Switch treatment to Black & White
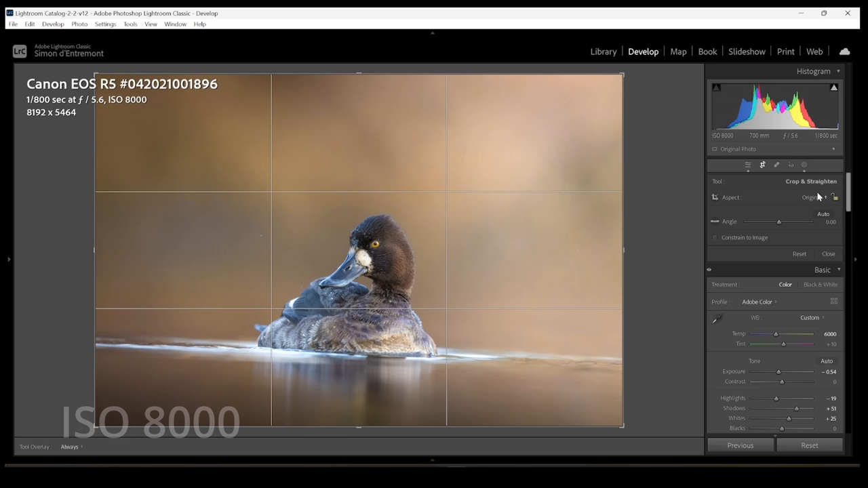 821,285
